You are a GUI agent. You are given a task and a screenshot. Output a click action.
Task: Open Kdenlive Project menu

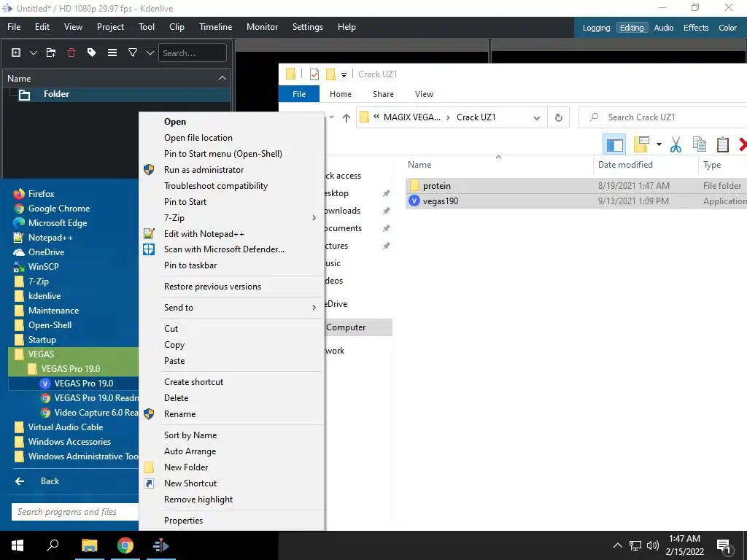tap(111, 27)
